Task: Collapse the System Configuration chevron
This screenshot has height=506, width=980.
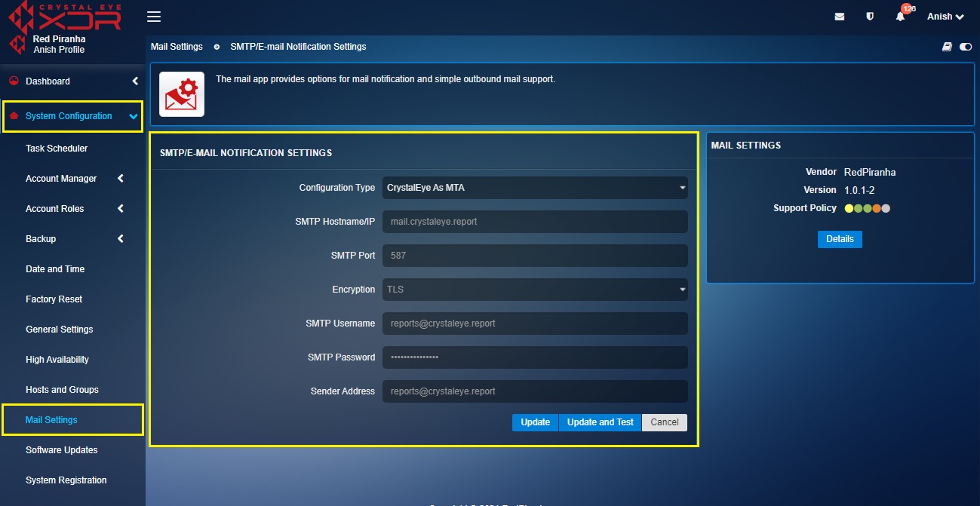Action: tap(134, 116)
